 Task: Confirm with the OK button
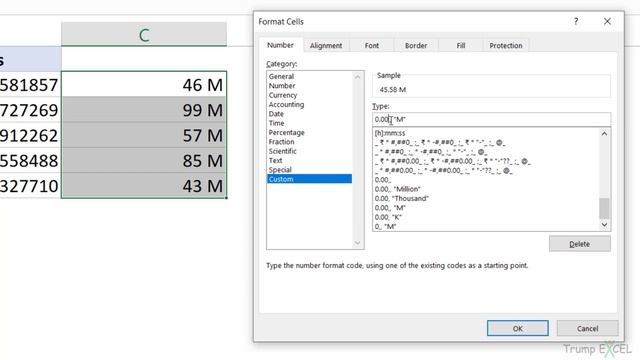point(518,328)
